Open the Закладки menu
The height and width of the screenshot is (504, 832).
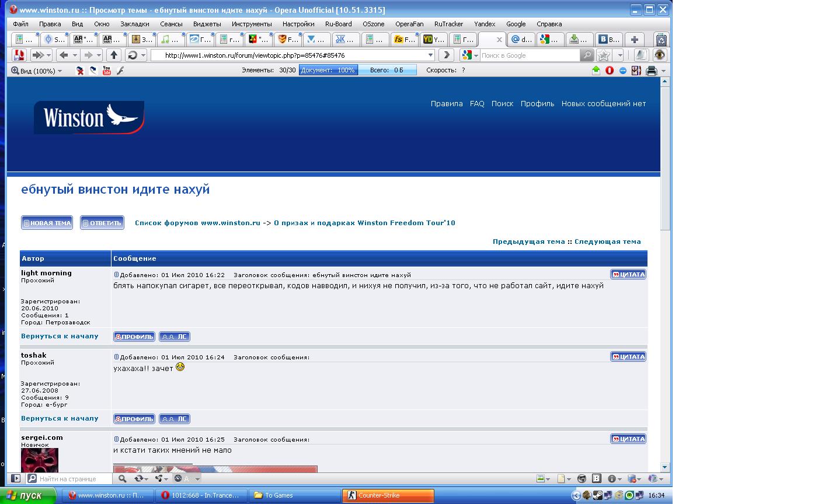pyautogui.click(x=135, y=24)
